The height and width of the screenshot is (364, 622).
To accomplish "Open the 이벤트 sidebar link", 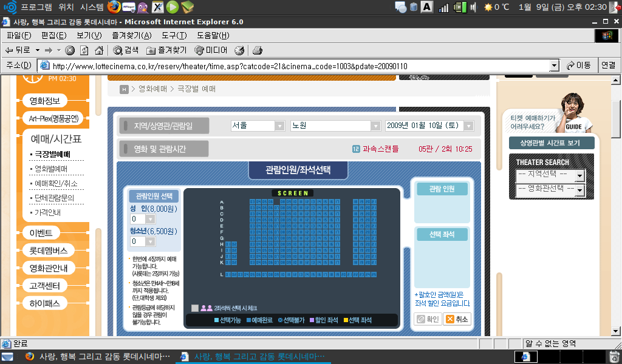I will point(41,233).
